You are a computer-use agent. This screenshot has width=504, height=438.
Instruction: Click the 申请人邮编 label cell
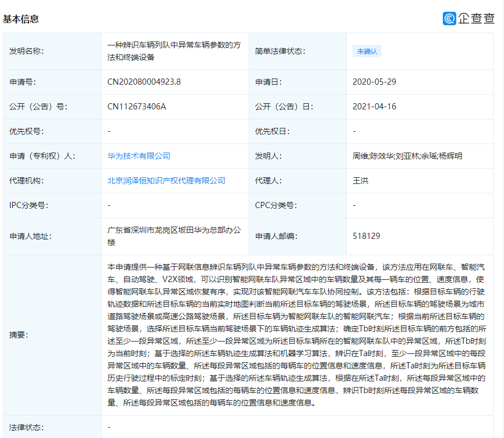(297, 236)
